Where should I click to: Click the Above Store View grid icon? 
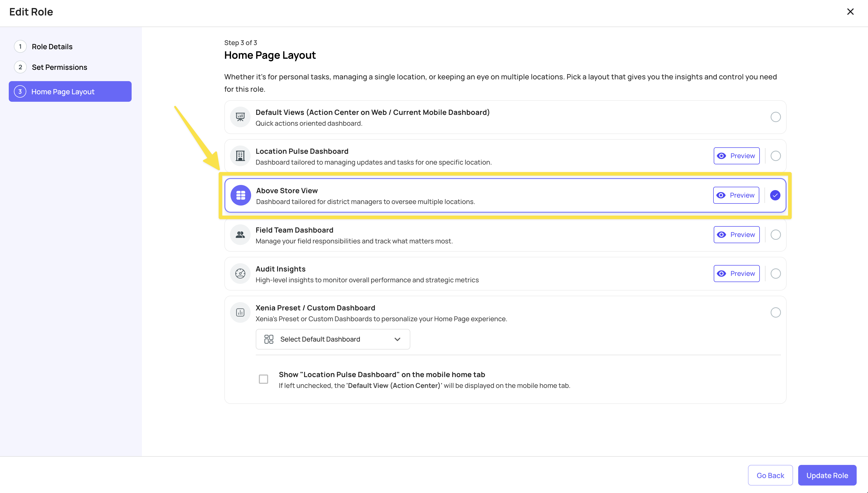(241, 195)
